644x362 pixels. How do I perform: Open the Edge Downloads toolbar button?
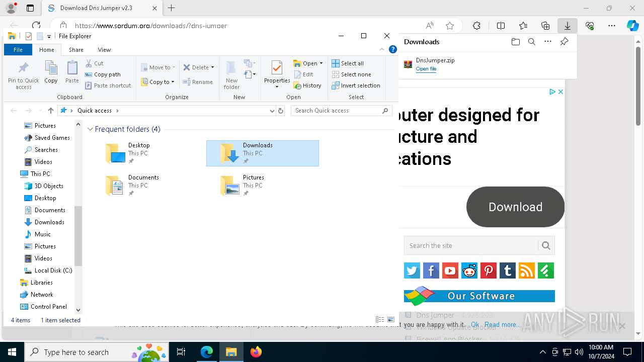tap(567, 26)
